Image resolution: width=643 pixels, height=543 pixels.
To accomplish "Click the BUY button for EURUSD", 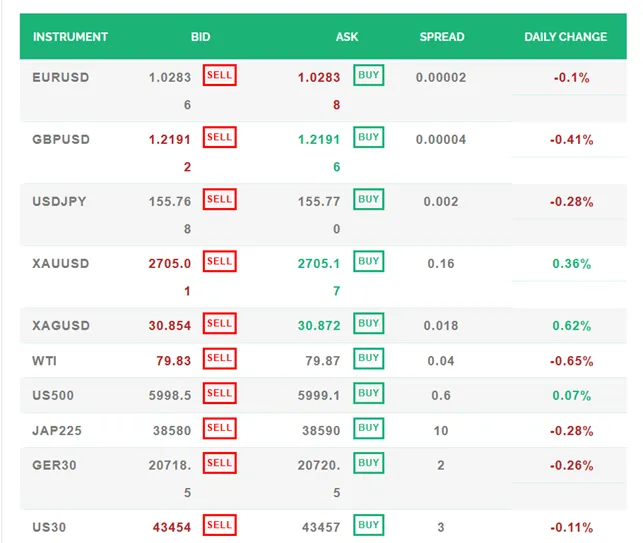I will [368, 75].
